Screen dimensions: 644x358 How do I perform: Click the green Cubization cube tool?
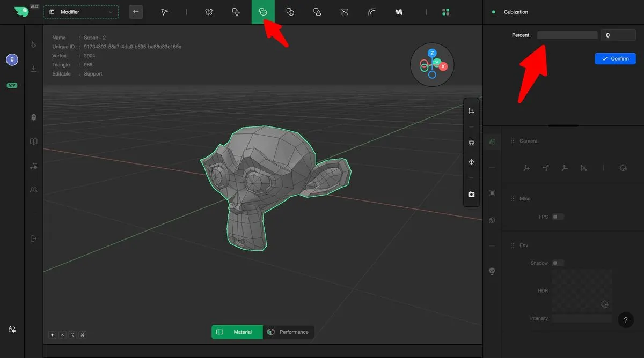(x=263, y=12)
